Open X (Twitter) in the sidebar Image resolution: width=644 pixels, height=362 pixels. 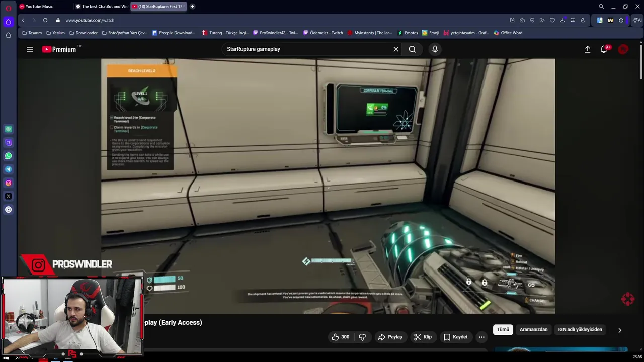8,196
